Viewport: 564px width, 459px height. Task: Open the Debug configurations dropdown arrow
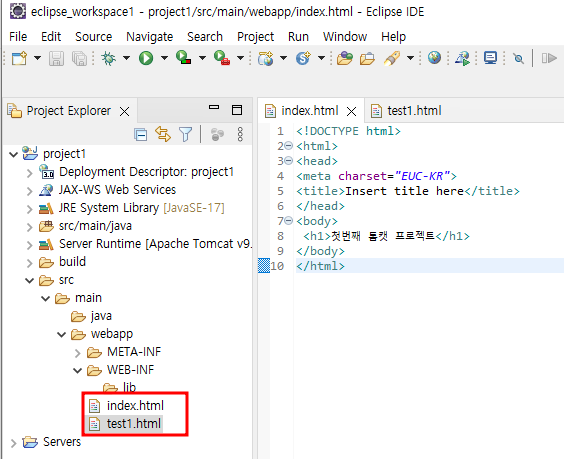126,58
